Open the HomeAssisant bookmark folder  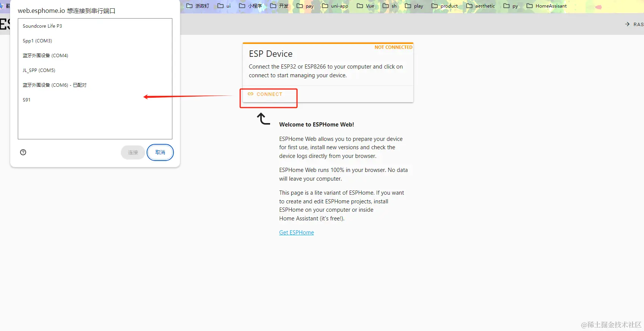click(x=547, y=6)
